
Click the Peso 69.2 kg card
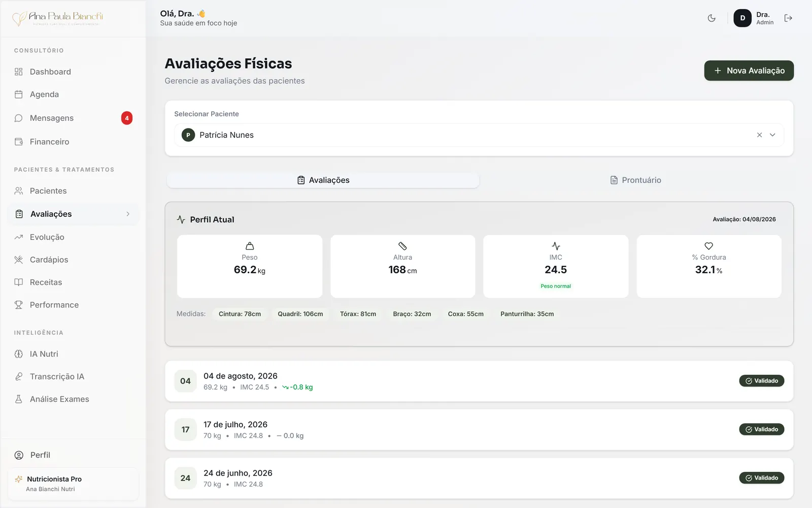click(x=249, y=266)
